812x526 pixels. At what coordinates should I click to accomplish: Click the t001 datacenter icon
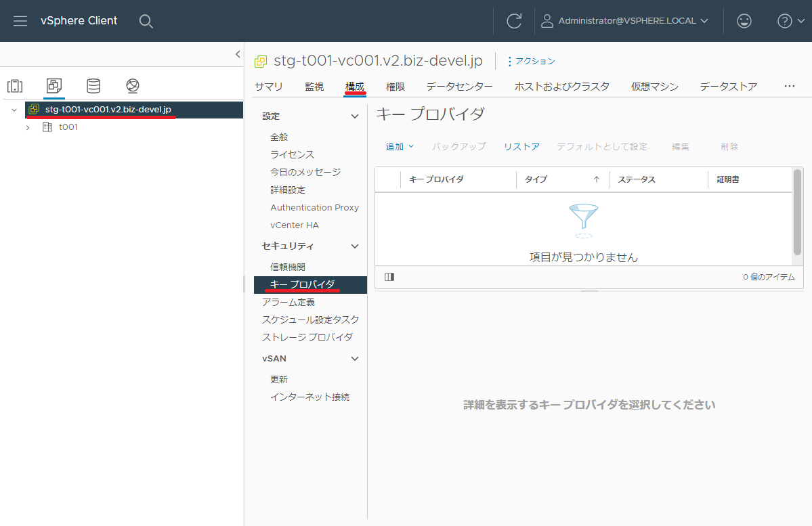pyautogui.click(x=47, y=127)
